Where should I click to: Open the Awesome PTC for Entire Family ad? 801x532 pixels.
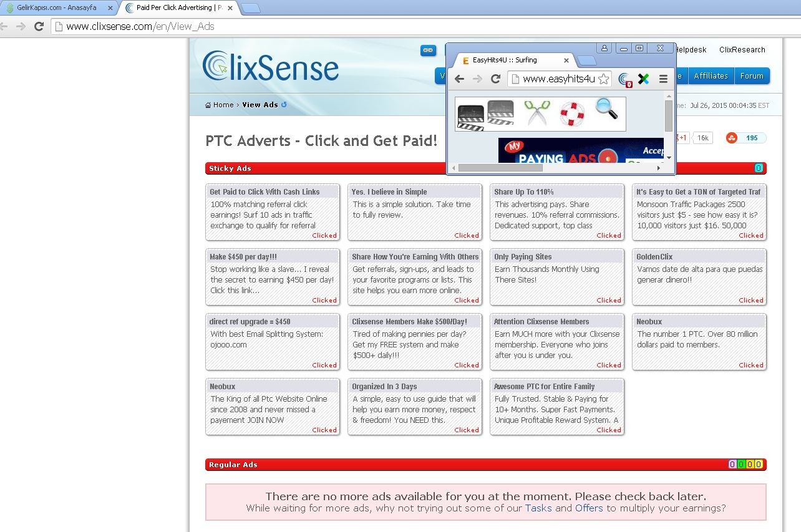556,407
